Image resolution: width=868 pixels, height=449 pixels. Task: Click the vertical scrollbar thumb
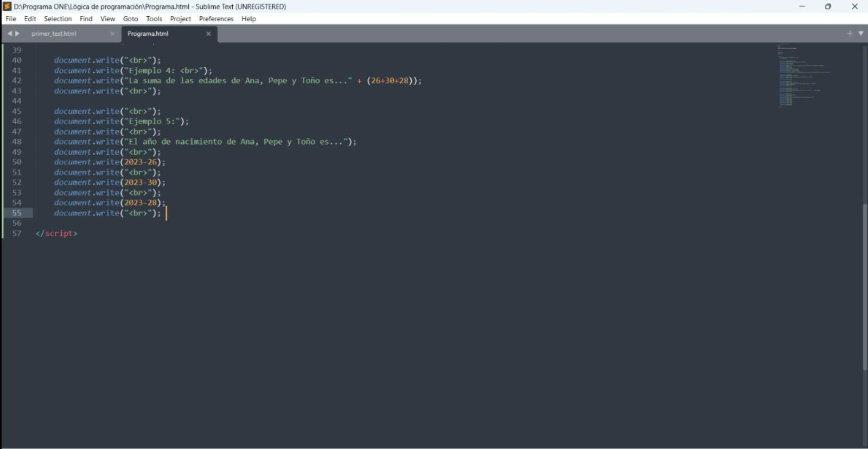click(x=865, y=287)
